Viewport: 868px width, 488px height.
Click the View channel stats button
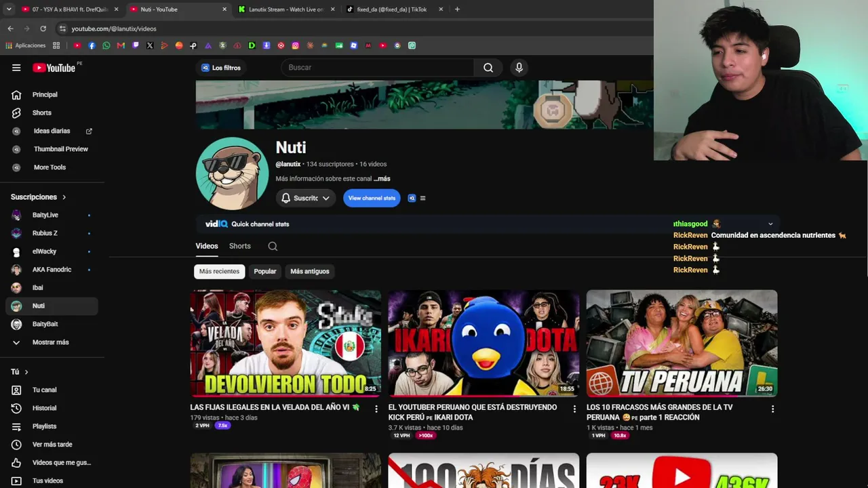372,198
